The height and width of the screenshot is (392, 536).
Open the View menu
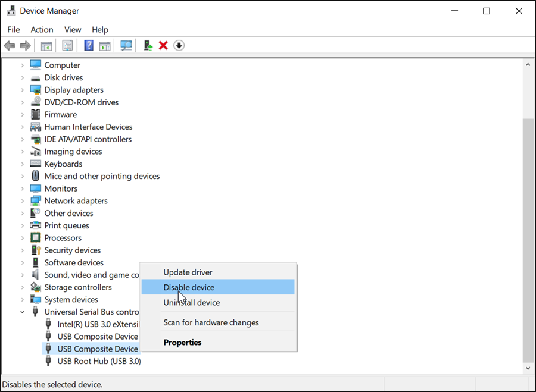73,30
